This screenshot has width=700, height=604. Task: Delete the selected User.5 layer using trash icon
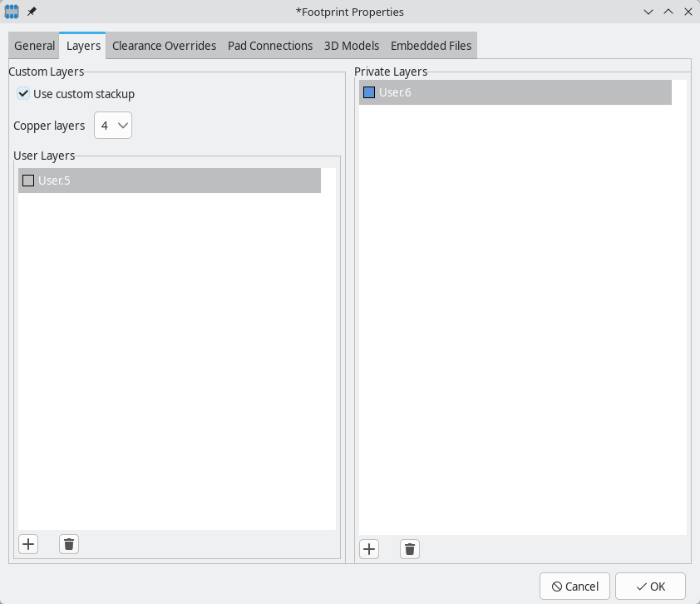[68, 543]
